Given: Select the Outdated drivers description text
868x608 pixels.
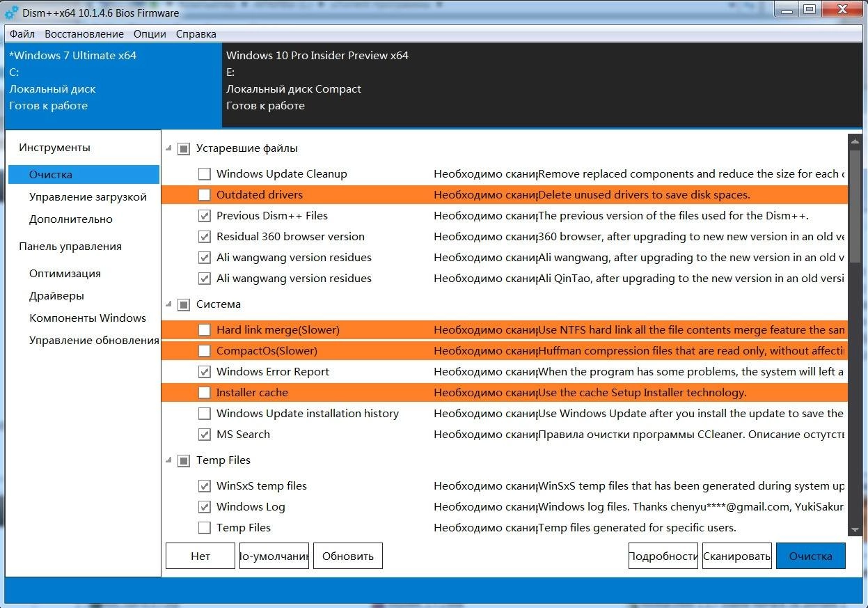Looking at the screenshot, I should [644, 195].
